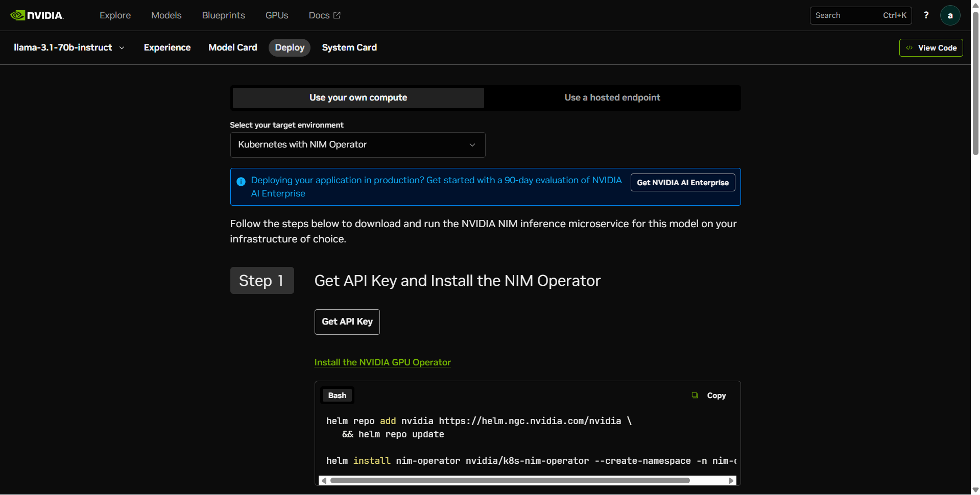This screenshot has width=980, height=495.
Task: Open the System Card tab
Action: click(x=349, y=47)
